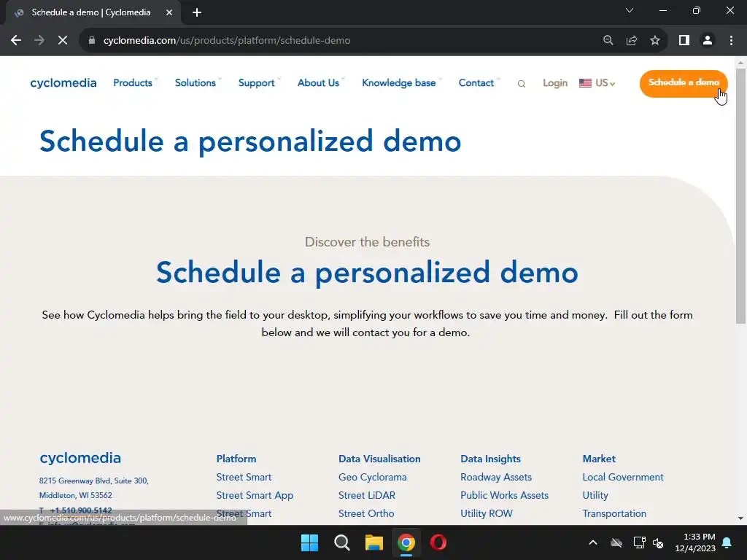Click the browser forward arrow
The height and width of the screenshot is (560, 747).
tap(39, 41)
